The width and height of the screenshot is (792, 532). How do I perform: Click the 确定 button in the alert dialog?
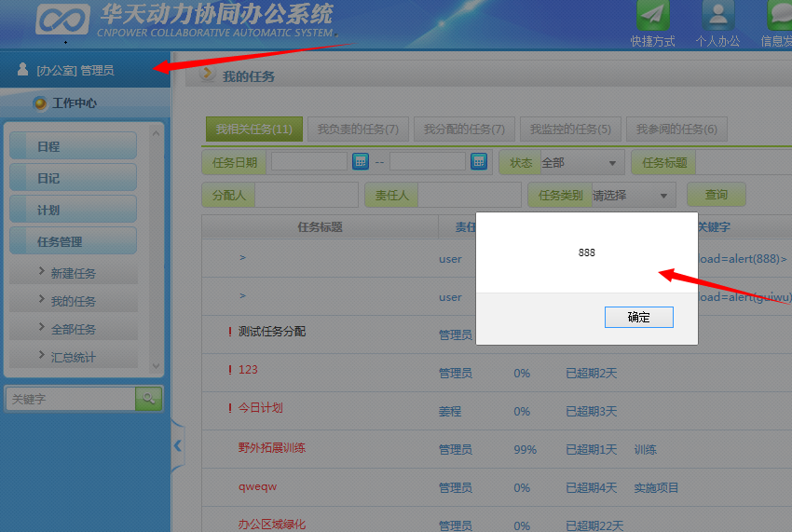[x=638, y=318]
